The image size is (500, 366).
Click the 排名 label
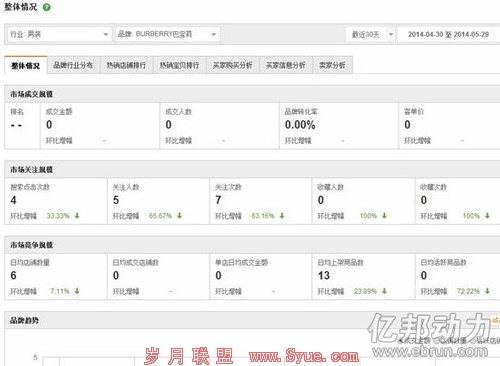pos(17,111)
